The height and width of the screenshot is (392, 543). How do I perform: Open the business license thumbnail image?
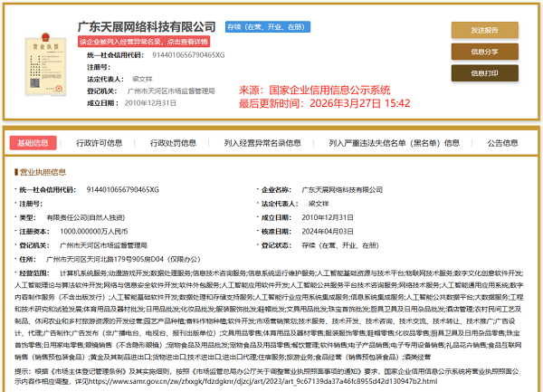[x=45, y=65]
